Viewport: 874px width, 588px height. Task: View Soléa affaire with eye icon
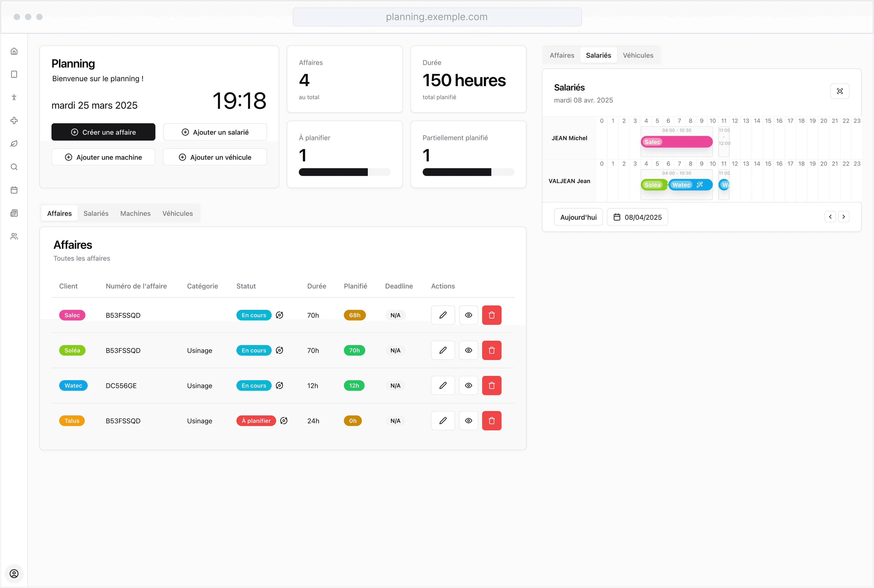coord(468,350)
